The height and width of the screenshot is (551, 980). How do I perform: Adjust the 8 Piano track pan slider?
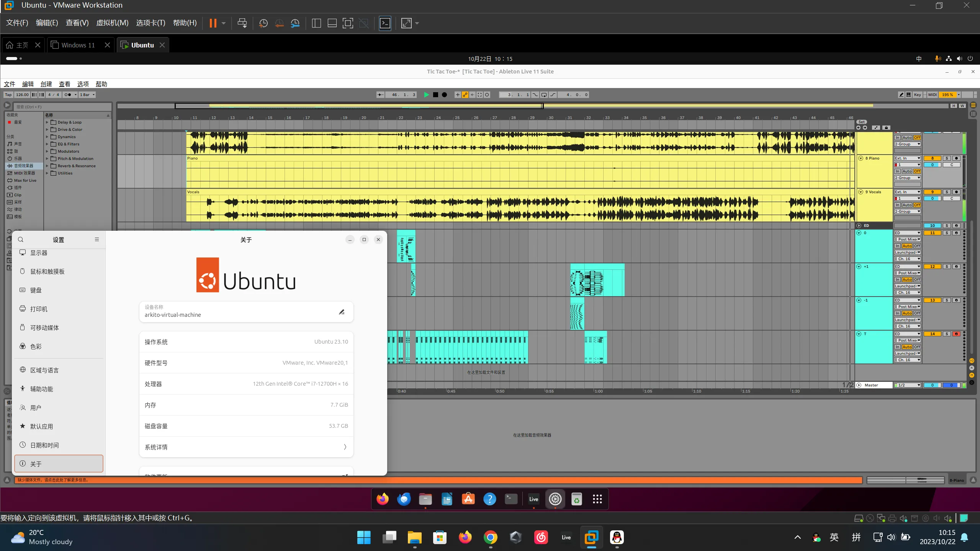(952, 165)
